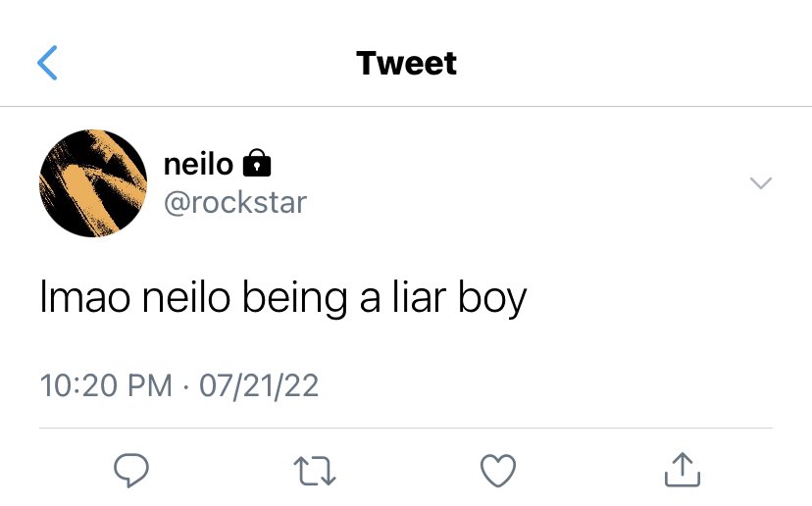Click the keyhole inside the lock badge

tap(257, 168)
